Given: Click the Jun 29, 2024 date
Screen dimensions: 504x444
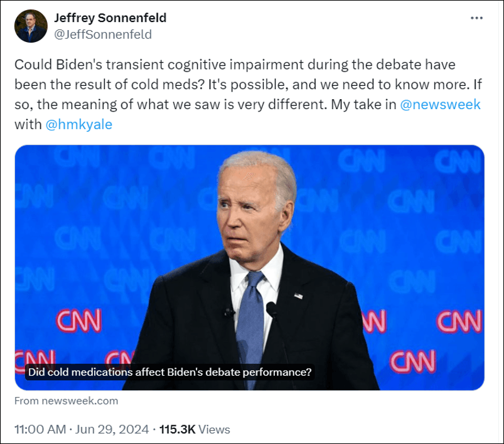Looking at the screenshot, I should 112,430.
